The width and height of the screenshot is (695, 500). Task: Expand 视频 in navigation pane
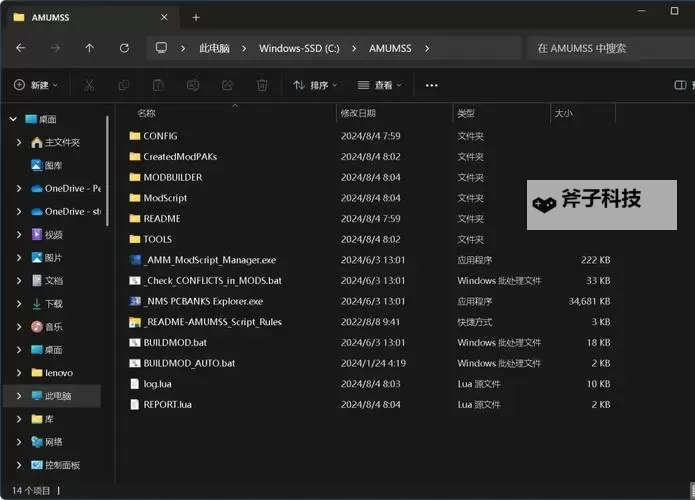pos(19,234)
